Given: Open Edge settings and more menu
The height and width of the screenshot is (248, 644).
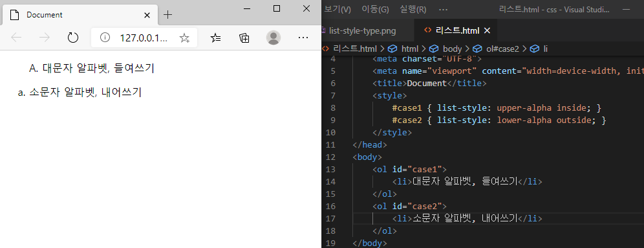Looking at the screenshot, I should tap(303, 38).
